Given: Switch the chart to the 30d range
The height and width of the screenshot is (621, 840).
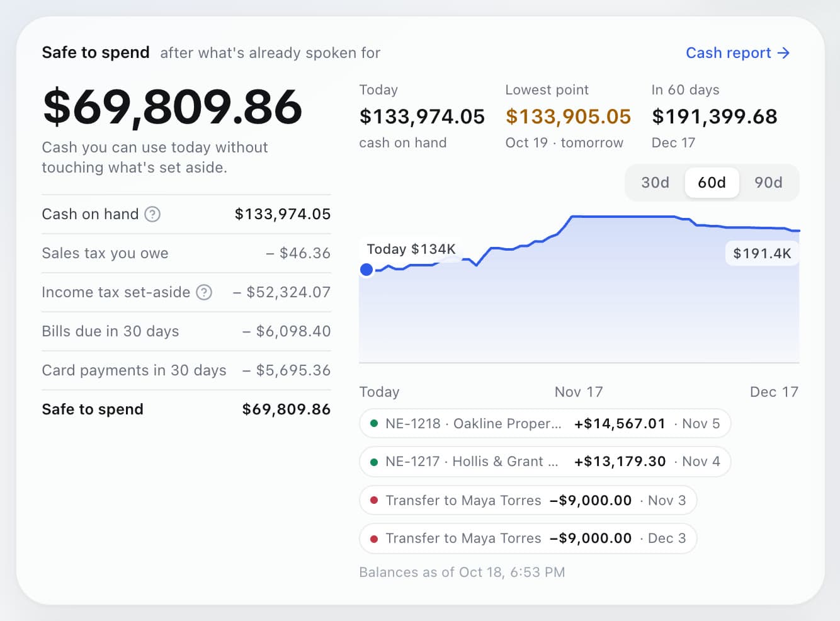Looking at the screenshot, I should (655, 183).
